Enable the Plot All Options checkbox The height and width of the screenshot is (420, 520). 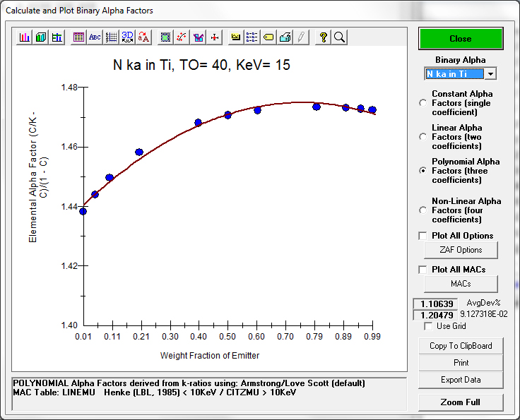(x=423, y=236)
